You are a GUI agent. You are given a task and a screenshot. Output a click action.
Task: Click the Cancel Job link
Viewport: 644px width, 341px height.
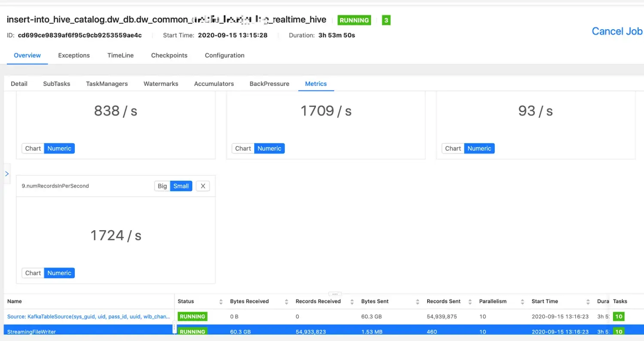(617, 31)
